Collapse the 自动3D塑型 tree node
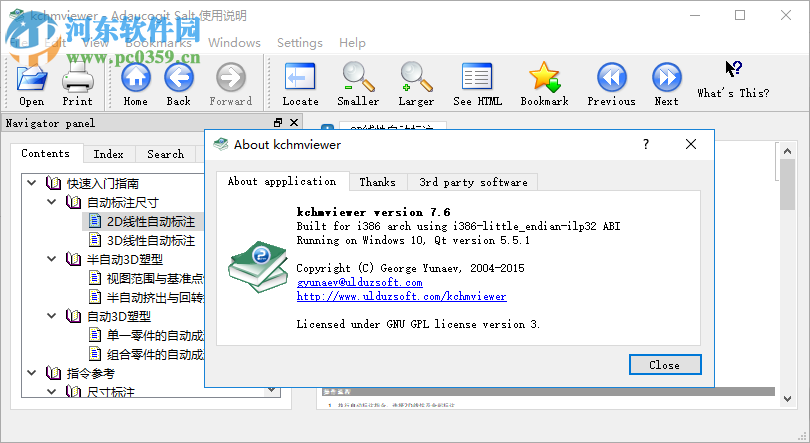This screenshot has height=443, width=810. (52, 315)
